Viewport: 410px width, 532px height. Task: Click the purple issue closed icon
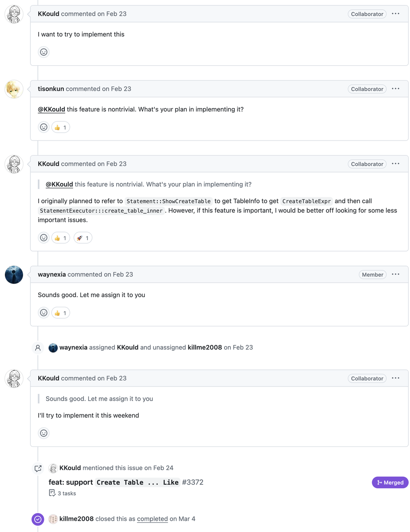tap(38, 519)
